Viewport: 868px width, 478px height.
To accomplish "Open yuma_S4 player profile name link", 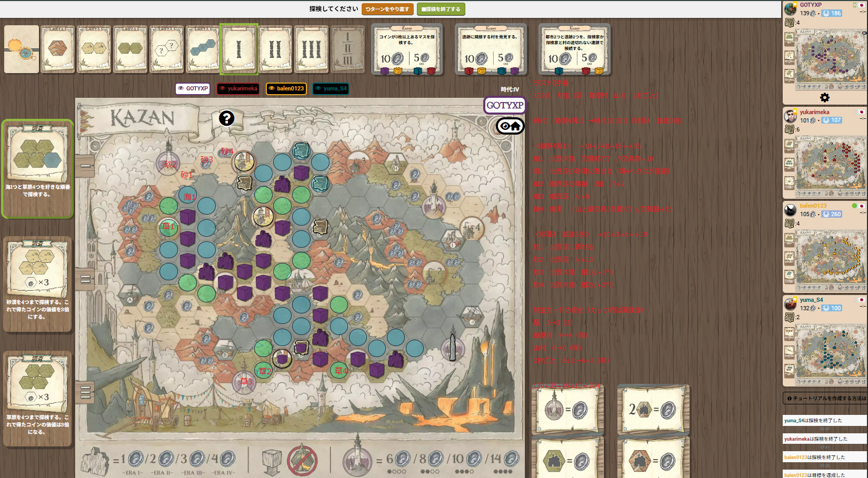I will pyautogui.click(x=811, y=300).
